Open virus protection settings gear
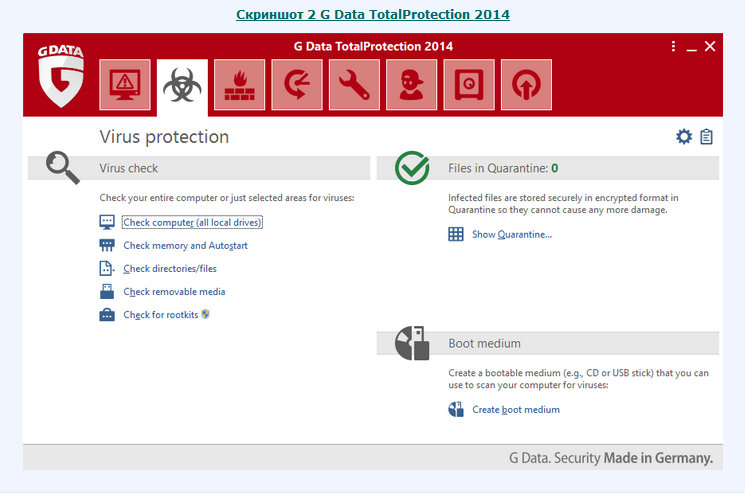The height and width of the screenshot is (493, 745). 684,137
